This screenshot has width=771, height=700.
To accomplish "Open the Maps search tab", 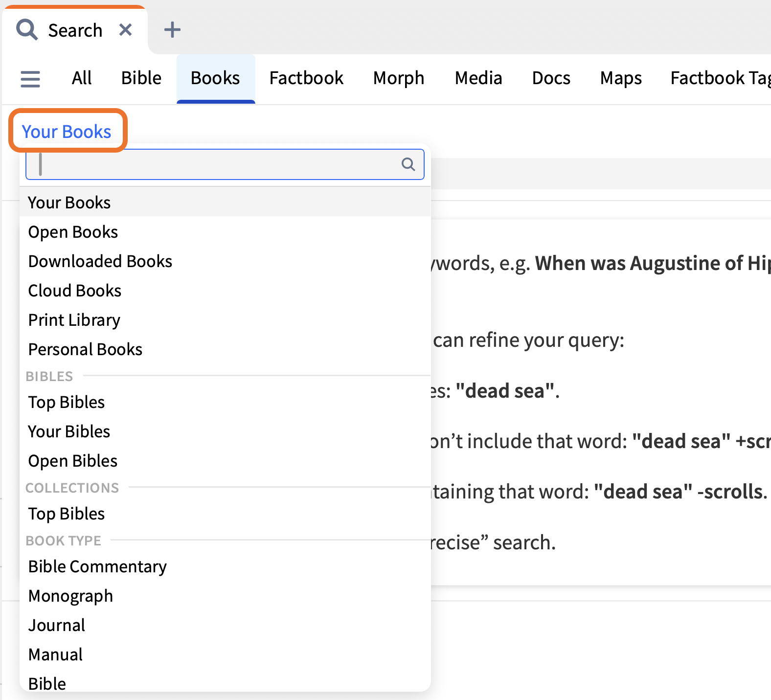I will pyautogui.click(x=621, y=78).
